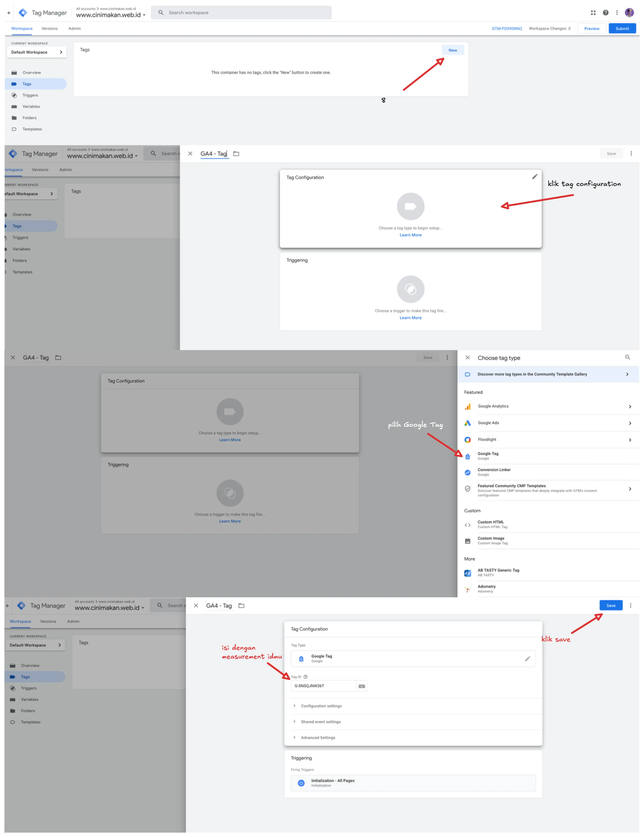644x837 pixels.
Task: Click the account profile avatar
Action: (x=629, y=13)
